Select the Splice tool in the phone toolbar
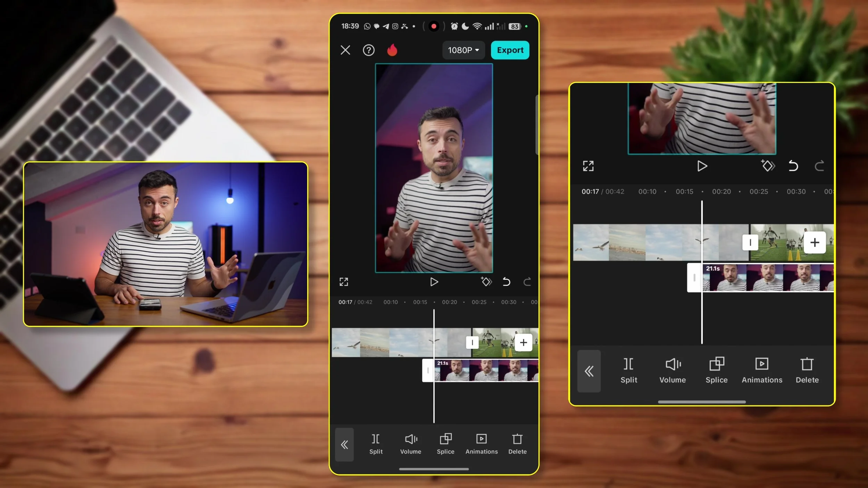868x488 pixels. [445, 444]
